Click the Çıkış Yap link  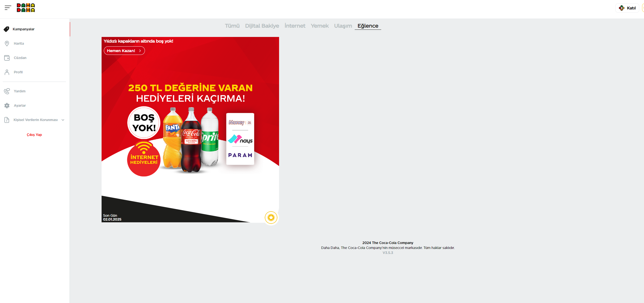(34, 135)
